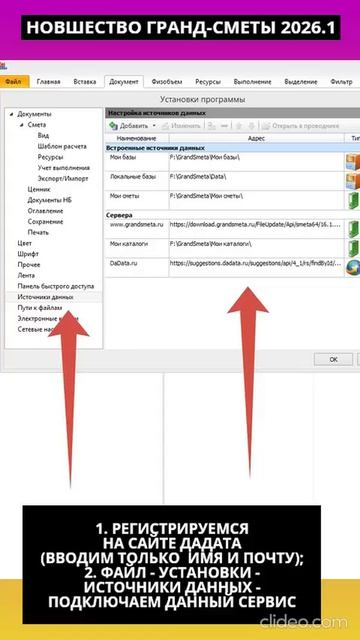Image resolution: width=360 pixels, height=640 pixels.
Task: Click the type icon in Мои базы row
Action: (x=353, y=162)
